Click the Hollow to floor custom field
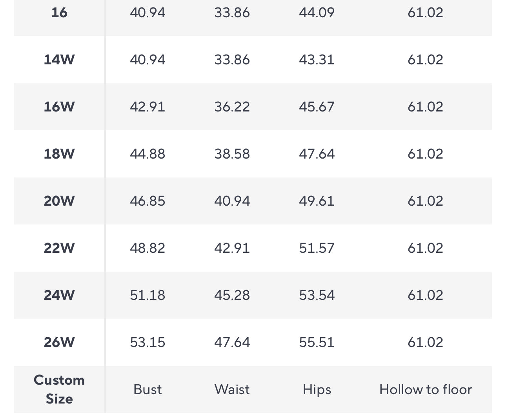The image size is (506, 420). pos(426,389)
